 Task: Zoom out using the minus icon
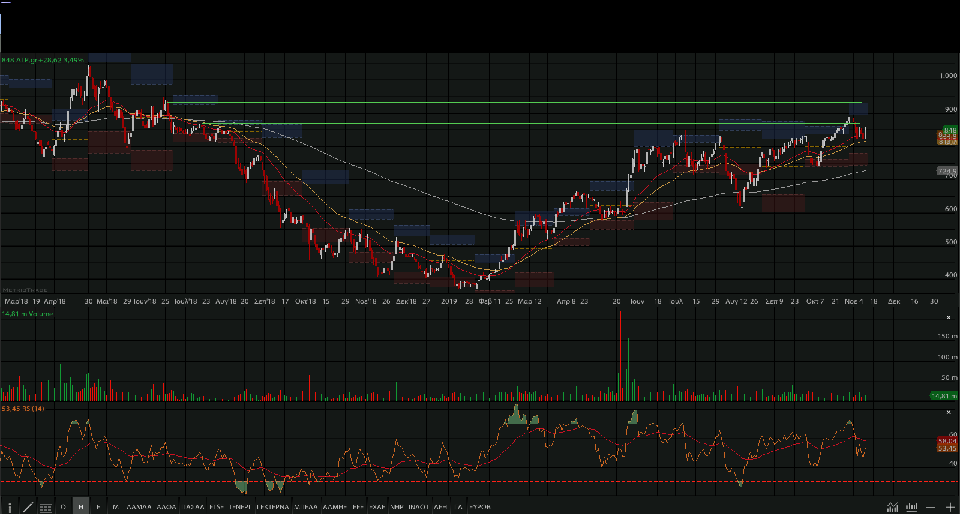[x=931, y=507]
